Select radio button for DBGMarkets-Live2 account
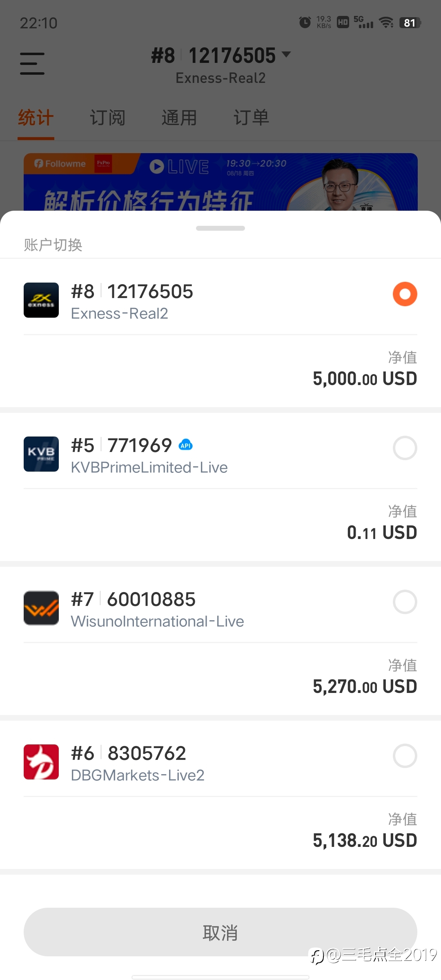441x980 pixels. point(405,756)
